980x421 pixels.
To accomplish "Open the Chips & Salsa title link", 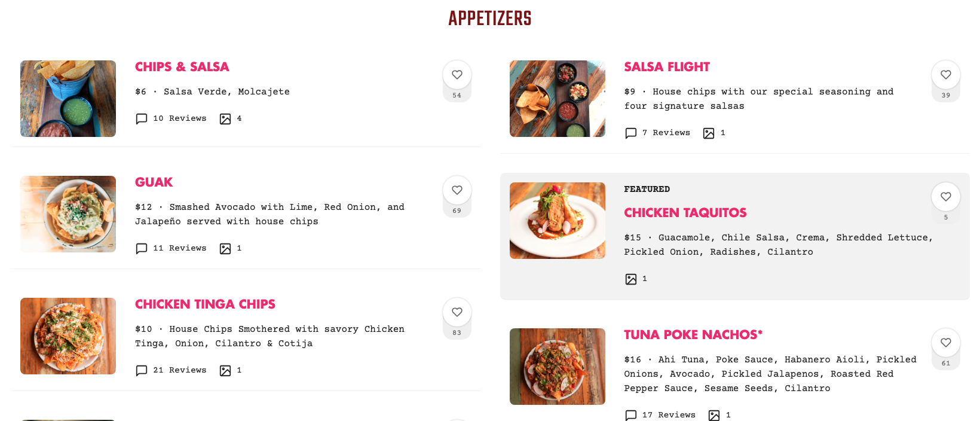I will 182,67.
